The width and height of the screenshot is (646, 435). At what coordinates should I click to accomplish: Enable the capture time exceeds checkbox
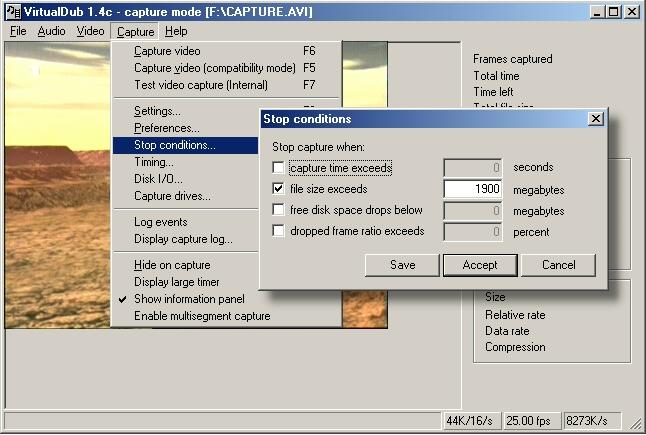pyautogui.click(x=278, y=168)
